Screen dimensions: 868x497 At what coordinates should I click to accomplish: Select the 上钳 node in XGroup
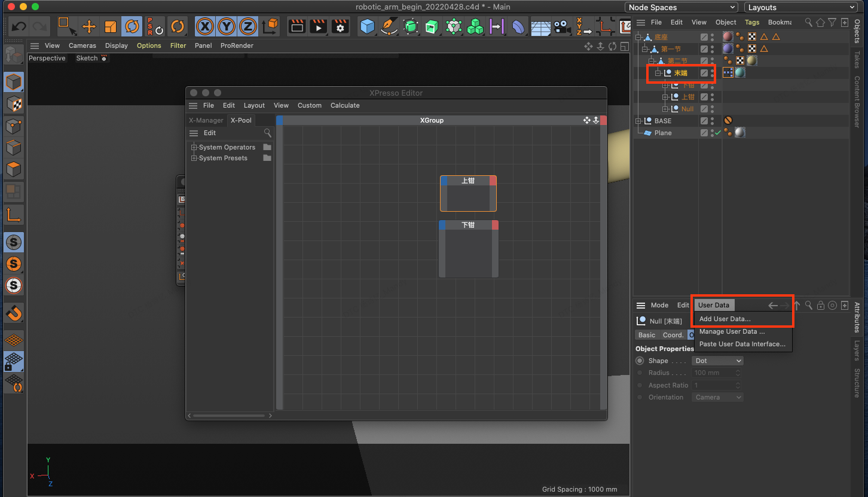[468, 193]
